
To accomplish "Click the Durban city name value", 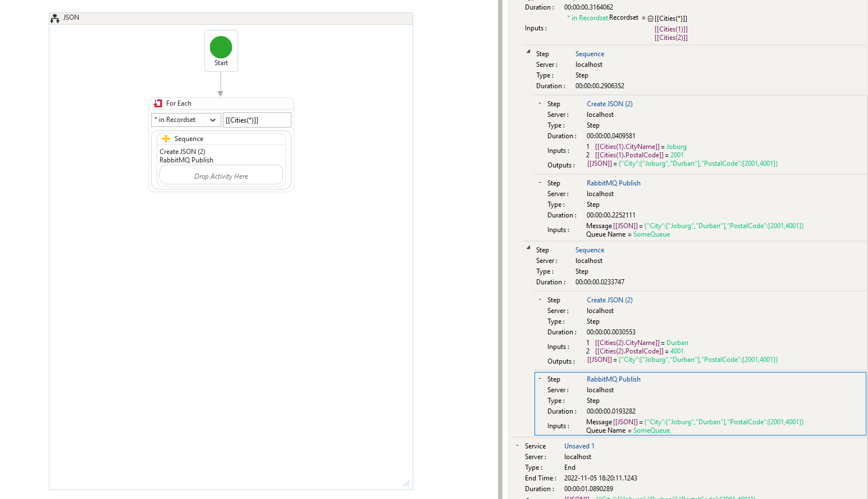I will click(x=677, y=343).
